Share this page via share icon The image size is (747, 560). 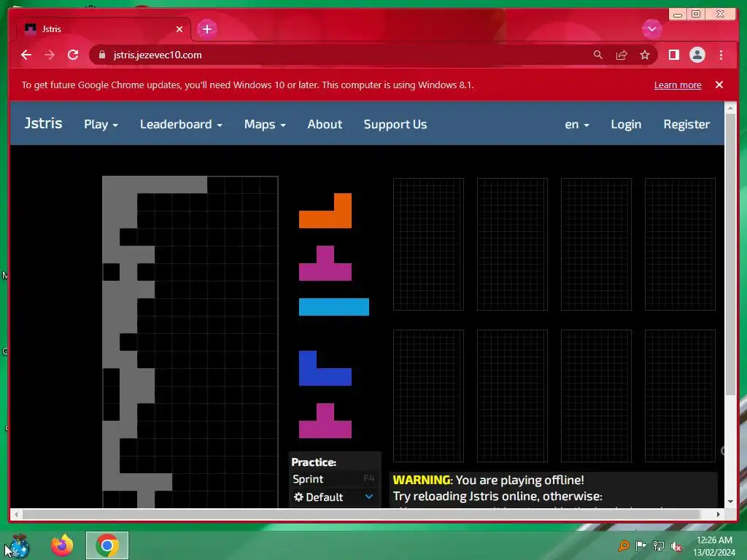[622, 55]
